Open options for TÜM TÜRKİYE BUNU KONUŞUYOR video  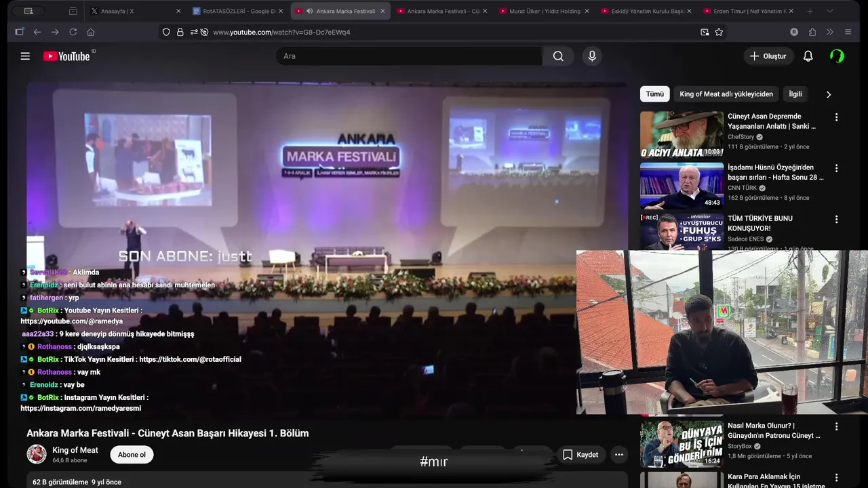[x=836, y=220]
